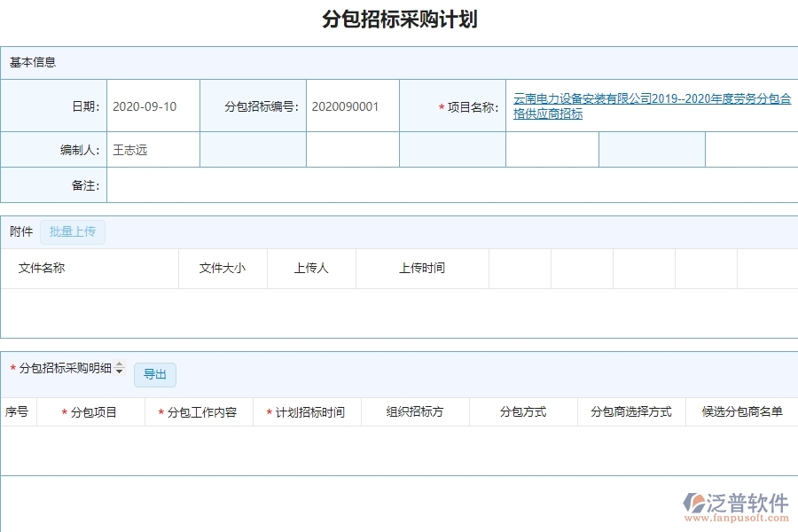The height and width of the screenshot is (532, 798).
Task: Select the 分包项目 column header
Action: point(92,411)
